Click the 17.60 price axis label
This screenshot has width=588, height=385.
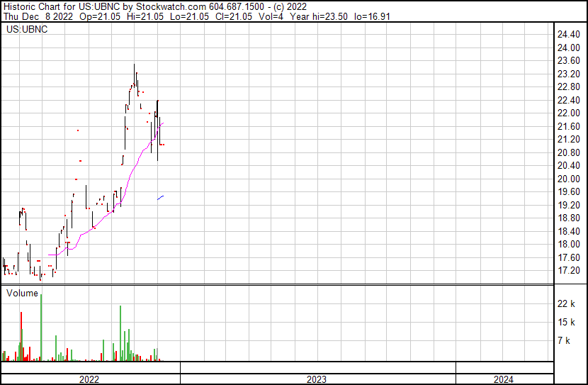(568, 257)
